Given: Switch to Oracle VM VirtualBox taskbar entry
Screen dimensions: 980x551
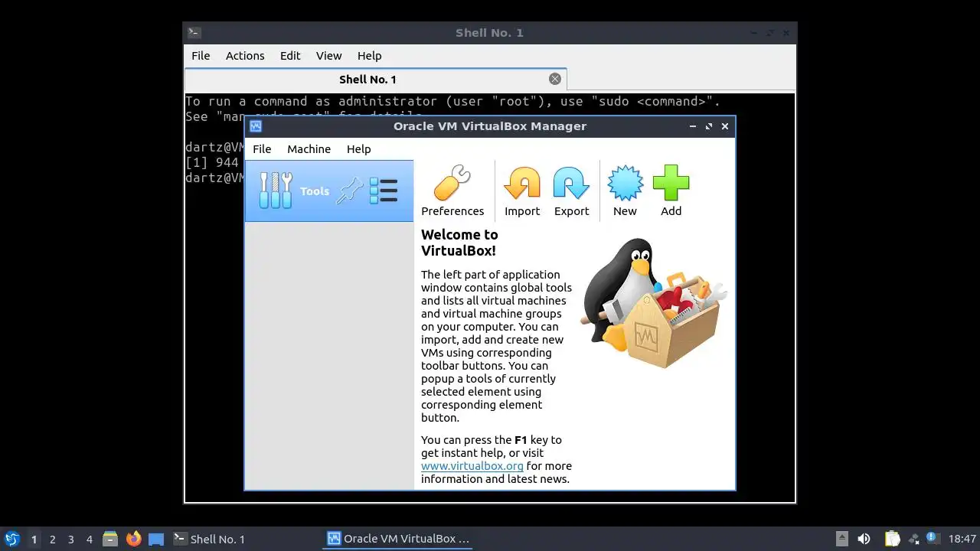Looking at the screenshot, I should point(398,539).
